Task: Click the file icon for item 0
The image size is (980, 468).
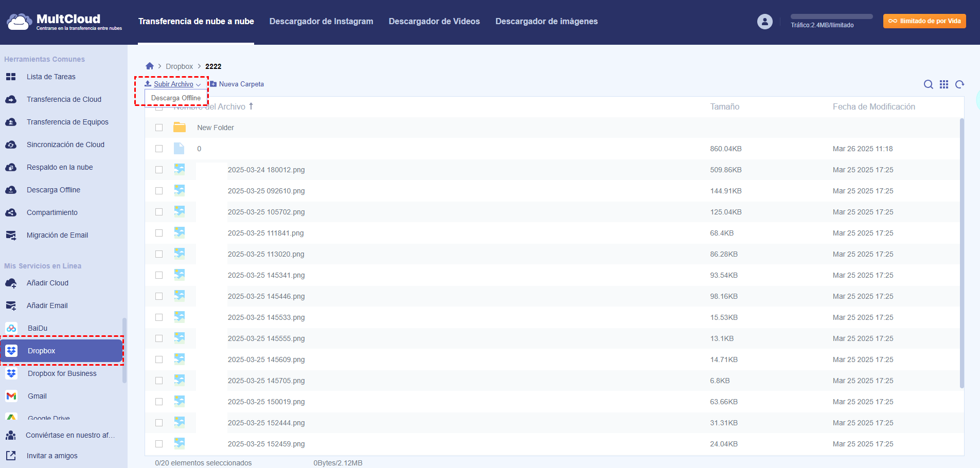Action: click(179, 148)
